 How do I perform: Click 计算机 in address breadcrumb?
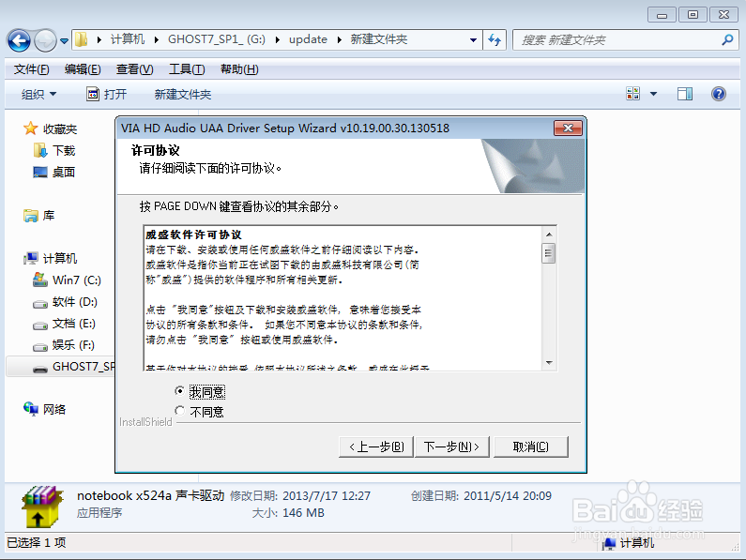point(128,39)
